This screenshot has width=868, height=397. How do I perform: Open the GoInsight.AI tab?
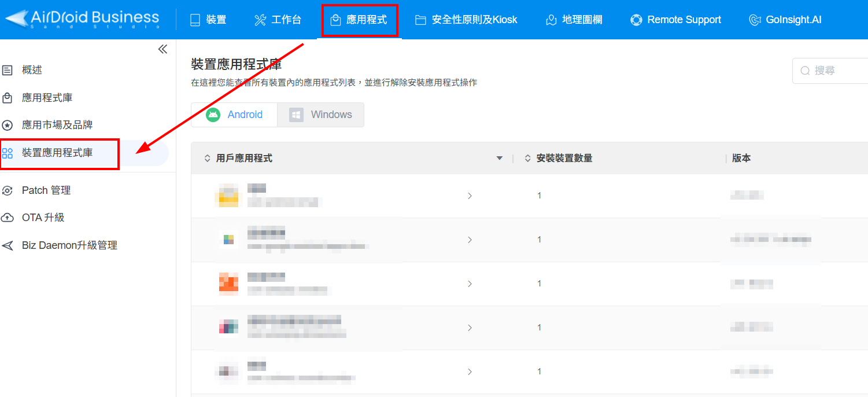click(x=785, y=20)
